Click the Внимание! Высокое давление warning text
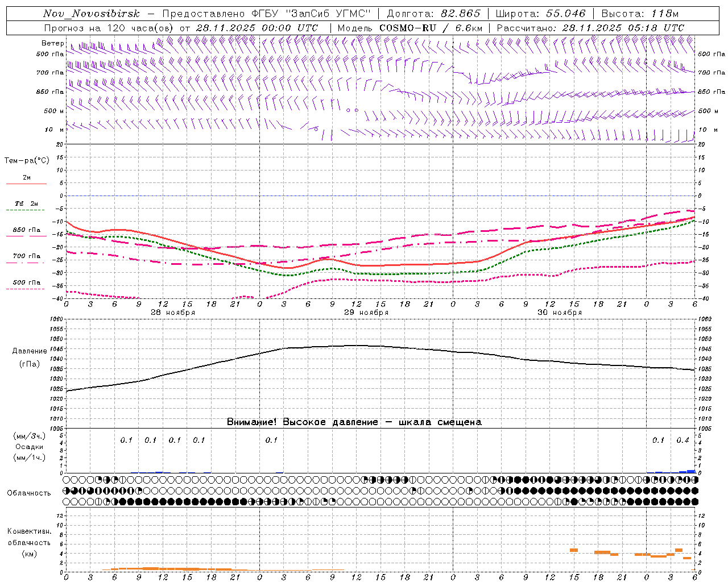 (354, 422)
